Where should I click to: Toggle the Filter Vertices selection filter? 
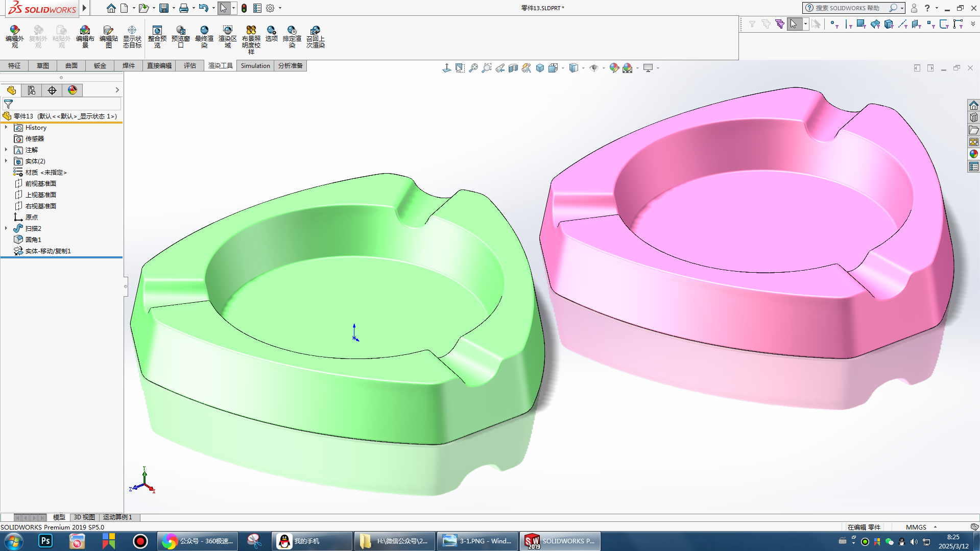pyautogui.click(x=834, y=24)
